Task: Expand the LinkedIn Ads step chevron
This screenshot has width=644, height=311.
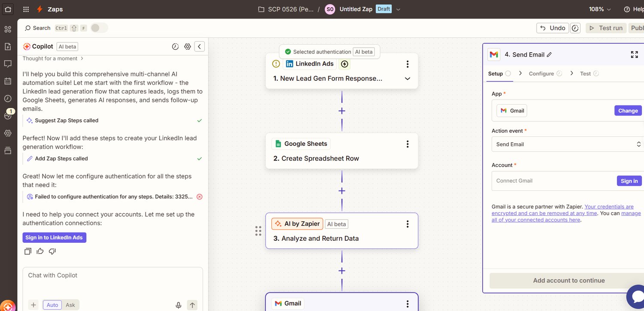Action: click(407, 79)
